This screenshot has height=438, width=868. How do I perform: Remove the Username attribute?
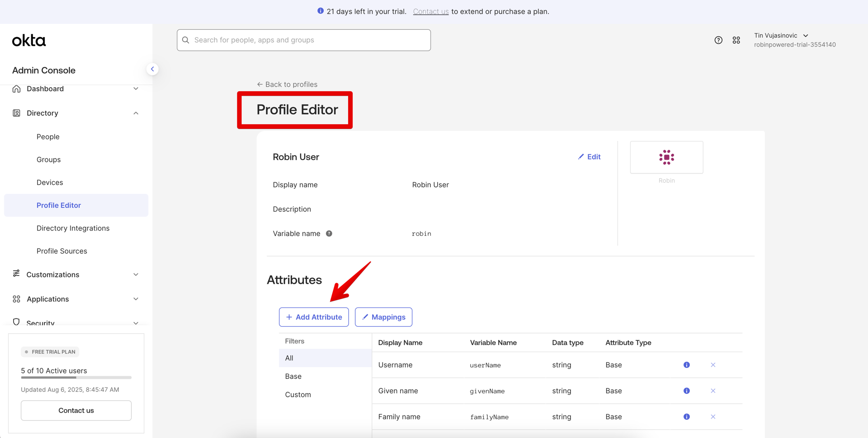pos(713,365)
